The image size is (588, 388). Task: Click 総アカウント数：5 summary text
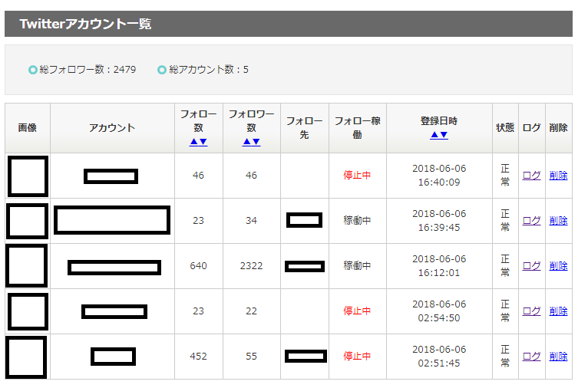point(209,70)
